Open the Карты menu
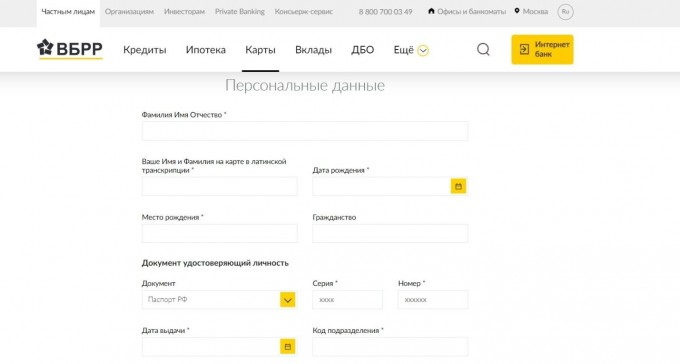 (x=260, y=50)
